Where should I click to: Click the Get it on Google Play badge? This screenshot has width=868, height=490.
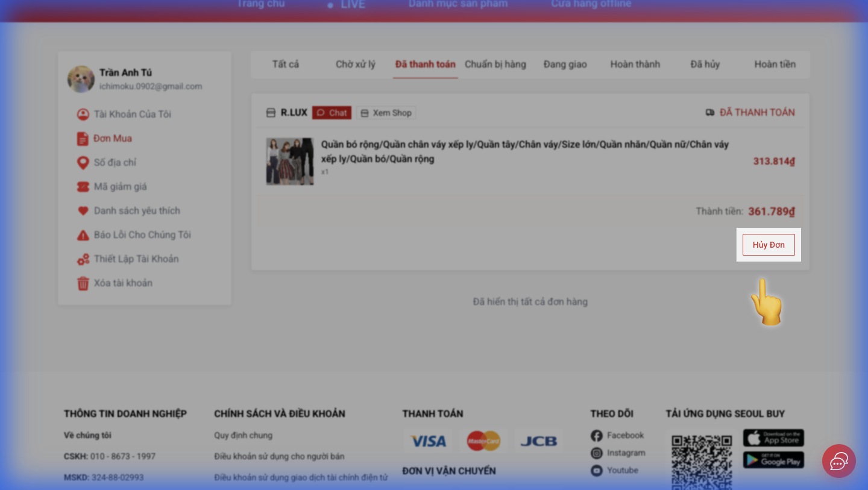point(773,460)
